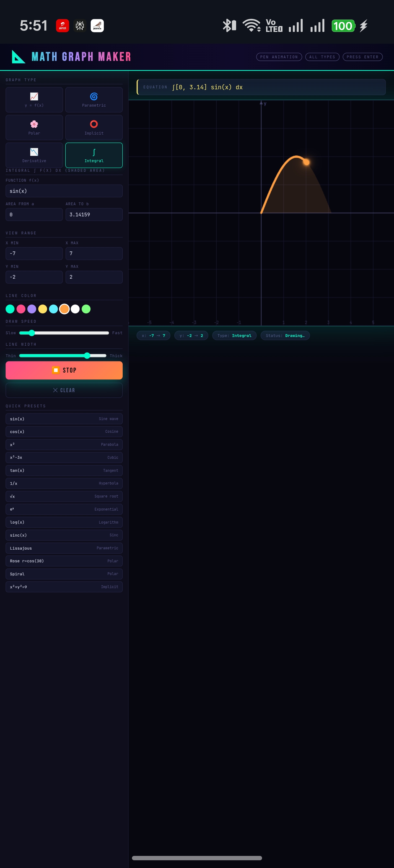Click the equation display bar
Image resolution: width=394 pixels, height=868 pixels.
click(261, 87)
